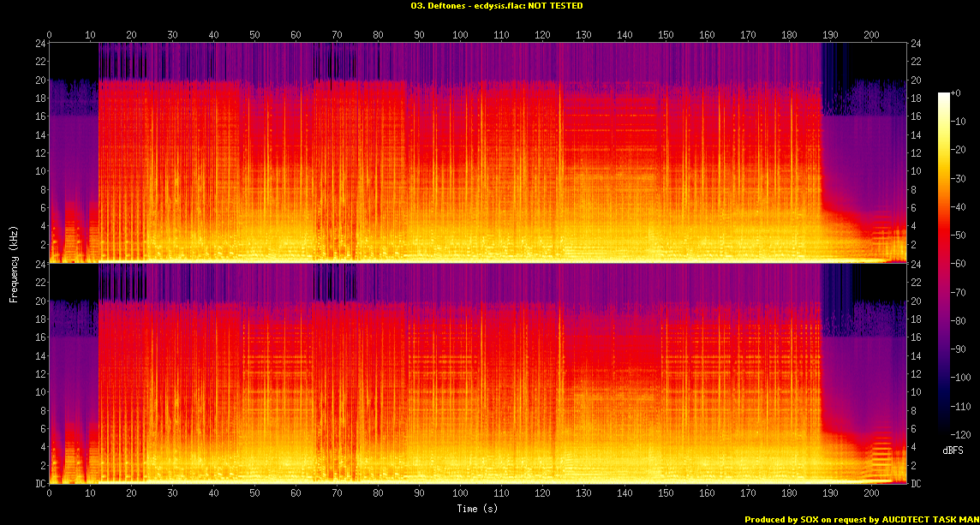Click "150" on the top time axis
This screenshot has height=525, width=980.
pos(666,35)
